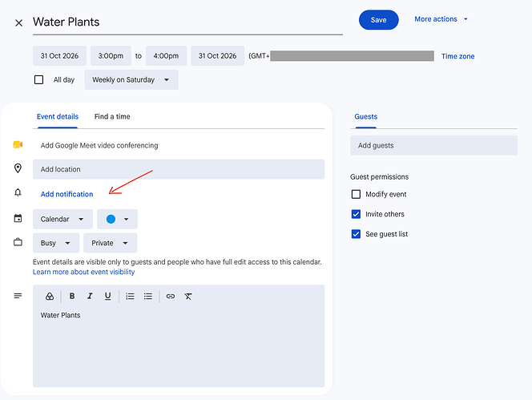Screen dimensions: 532x400
Task: Close the event editor with the X icon
Action: [x=18, y=22]
